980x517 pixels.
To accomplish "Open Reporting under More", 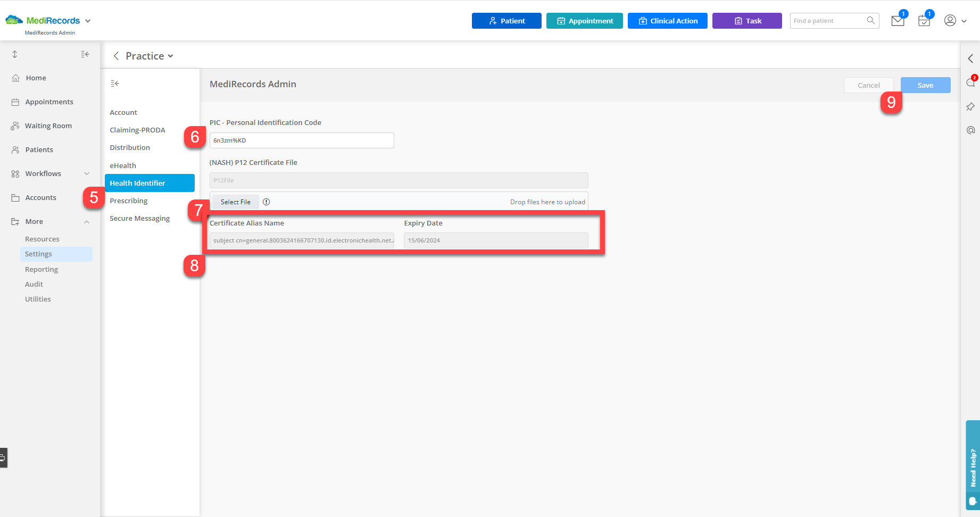I will pos(41,269).
